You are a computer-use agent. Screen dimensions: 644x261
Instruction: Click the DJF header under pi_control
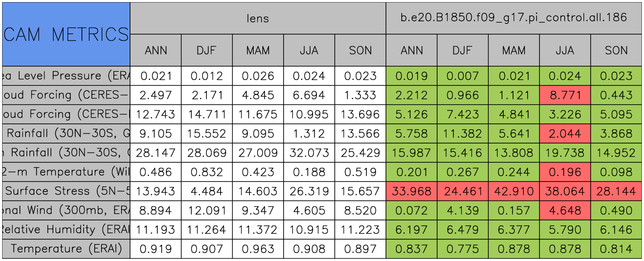pos(463,50)
